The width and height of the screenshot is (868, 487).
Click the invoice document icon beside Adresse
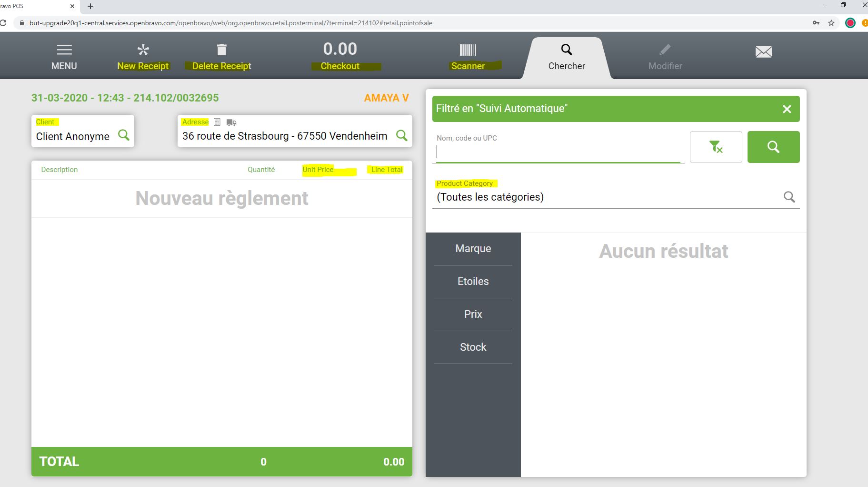click(x=217, y=122)
